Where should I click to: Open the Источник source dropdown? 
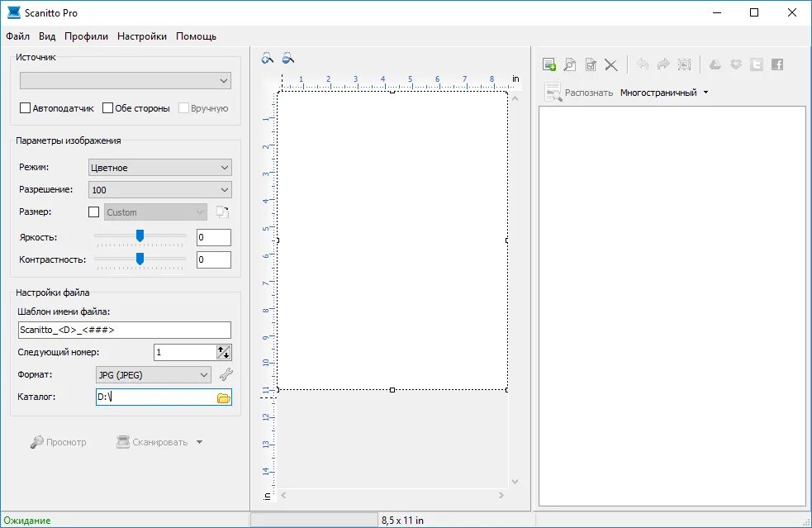tap(126, 81)
